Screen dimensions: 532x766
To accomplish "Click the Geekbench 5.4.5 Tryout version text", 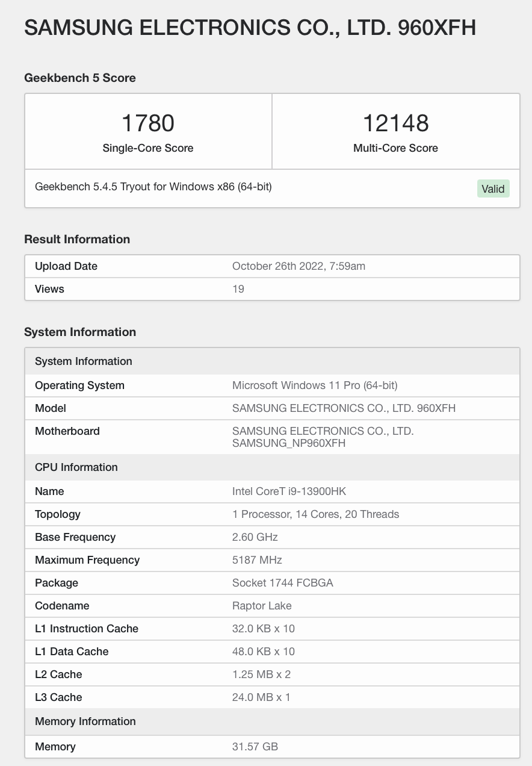I will 153,187.
